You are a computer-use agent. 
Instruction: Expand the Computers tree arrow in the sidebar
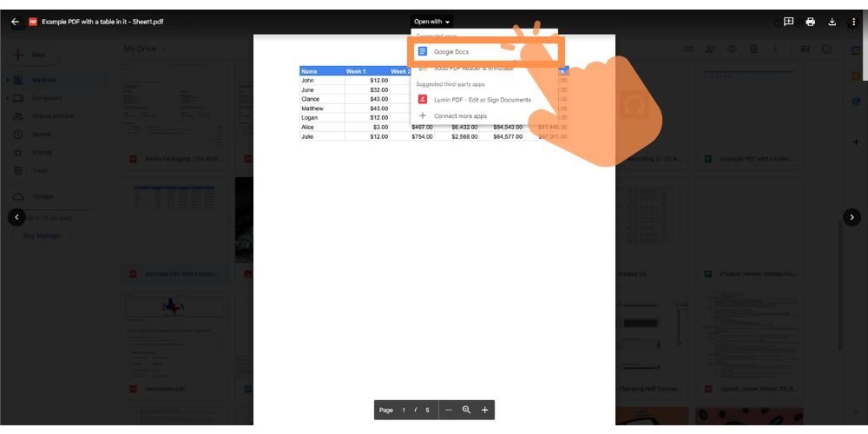(8, 98)
